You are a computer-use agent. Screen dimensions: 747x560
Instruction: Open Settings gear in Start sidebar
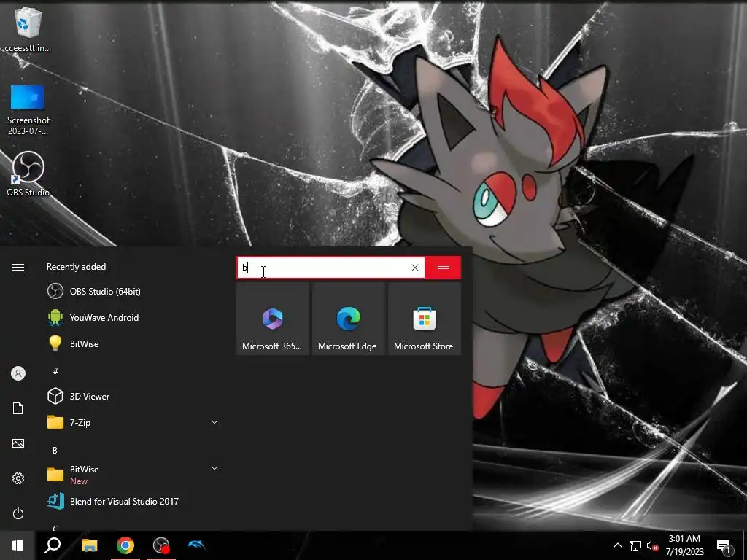(x=18, y=478)
